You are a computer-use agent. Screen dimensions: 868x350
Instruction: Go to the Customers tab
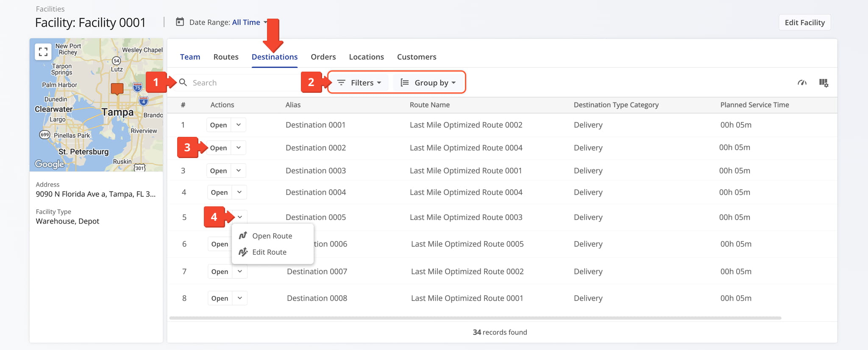416,57
